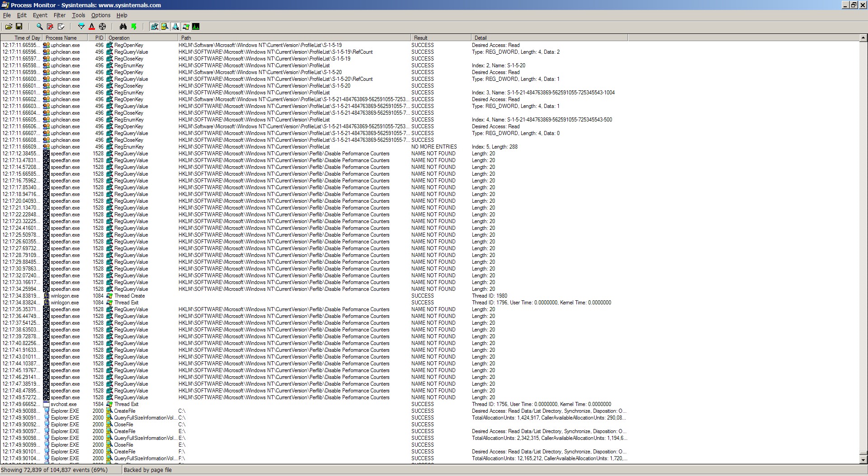Select detail 'Index: 5, Length: 288'
This screenshot has height=476, width=868.
click(x=495, y=147)
